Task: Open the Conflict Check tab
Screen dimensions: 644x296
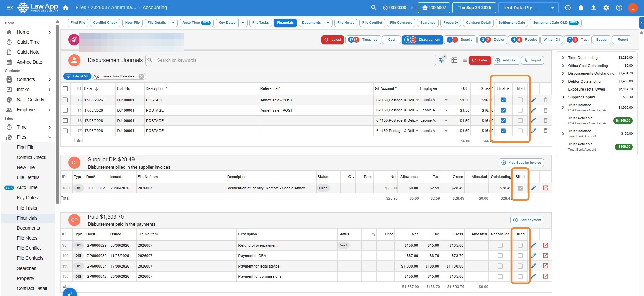Action: pyautogui.click(x=105, y=23)
